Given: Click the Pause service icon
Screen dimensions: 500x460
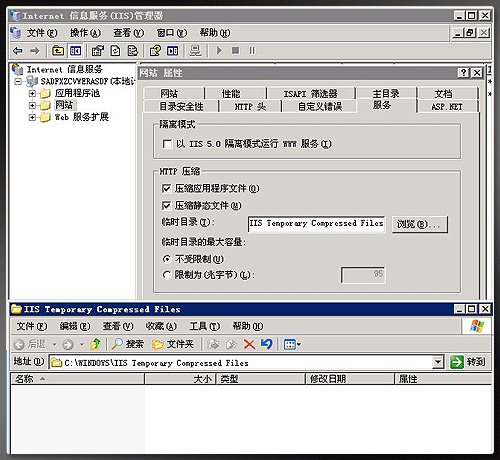Looking at the screenshot, I should (252, 51).
